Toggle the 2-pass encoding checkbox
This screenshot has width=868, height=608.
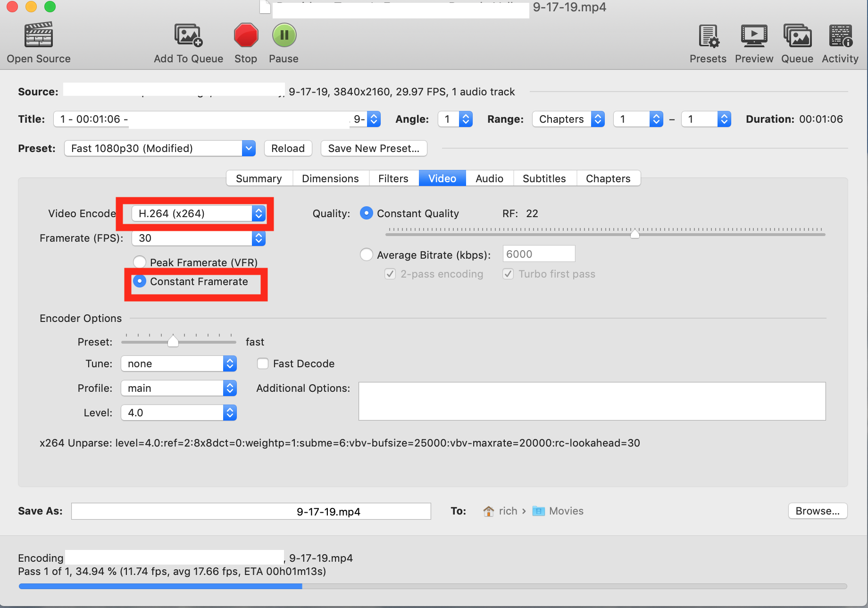(x=390, y=274)
